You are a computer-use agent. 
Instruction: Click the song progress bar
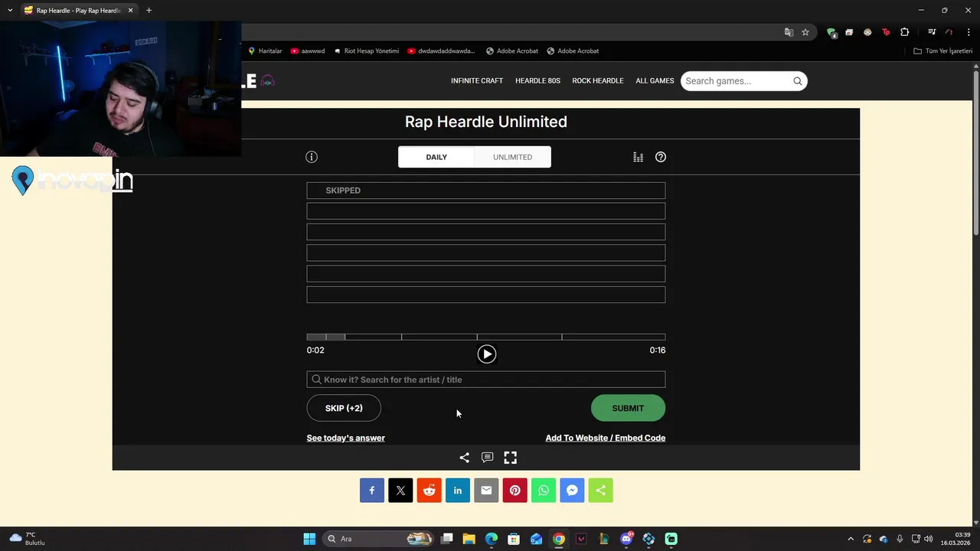coord(486,337)
